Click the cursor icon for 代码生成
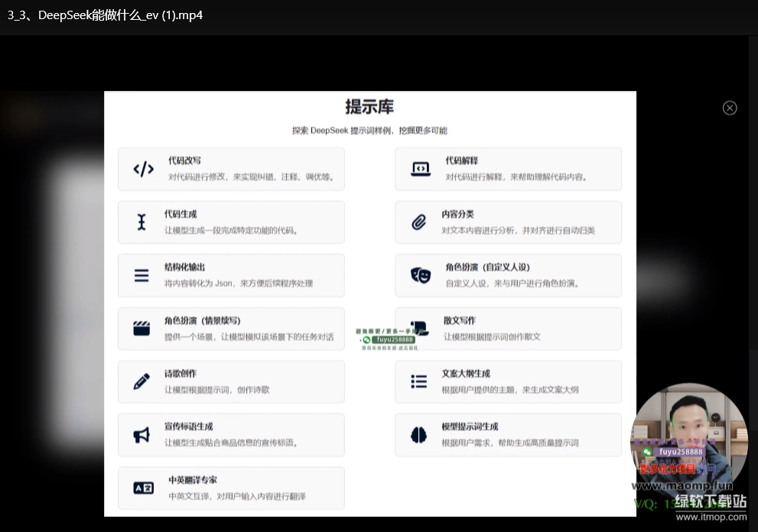This screenshot has width=758, height=532. 142,222
